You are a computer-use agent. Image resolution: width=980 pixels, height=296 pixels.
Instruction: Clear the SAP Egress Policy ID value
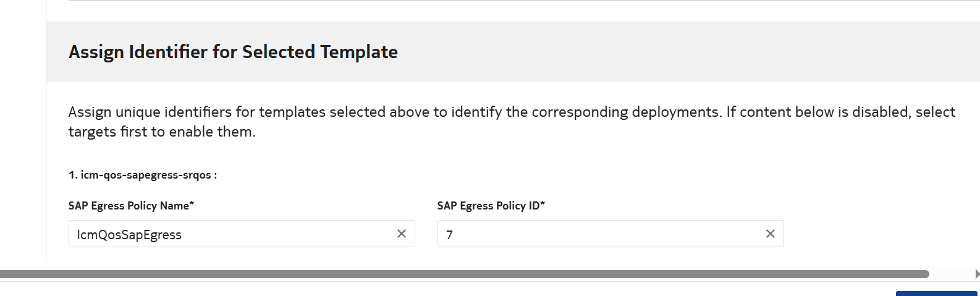771,234
